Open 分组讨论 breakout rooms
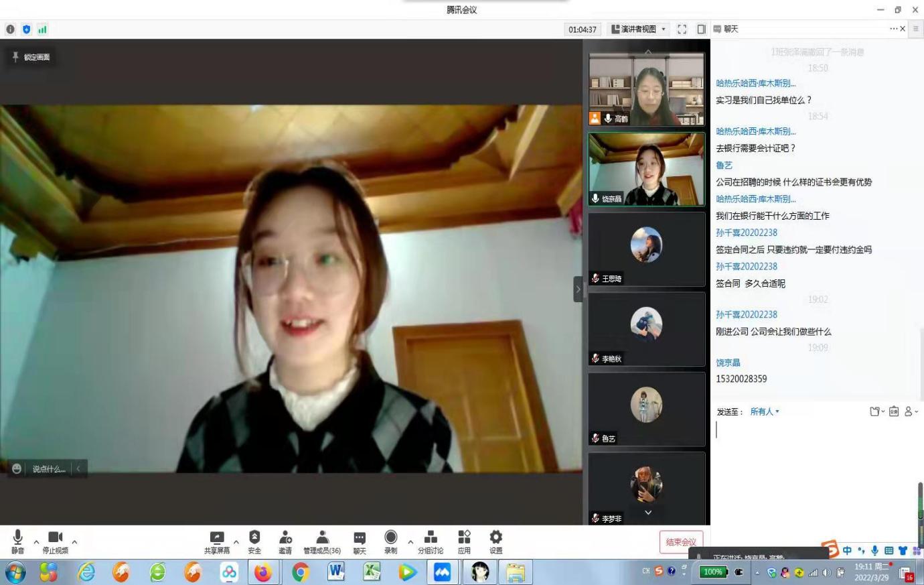924x585 pixels. click(431, 541)
